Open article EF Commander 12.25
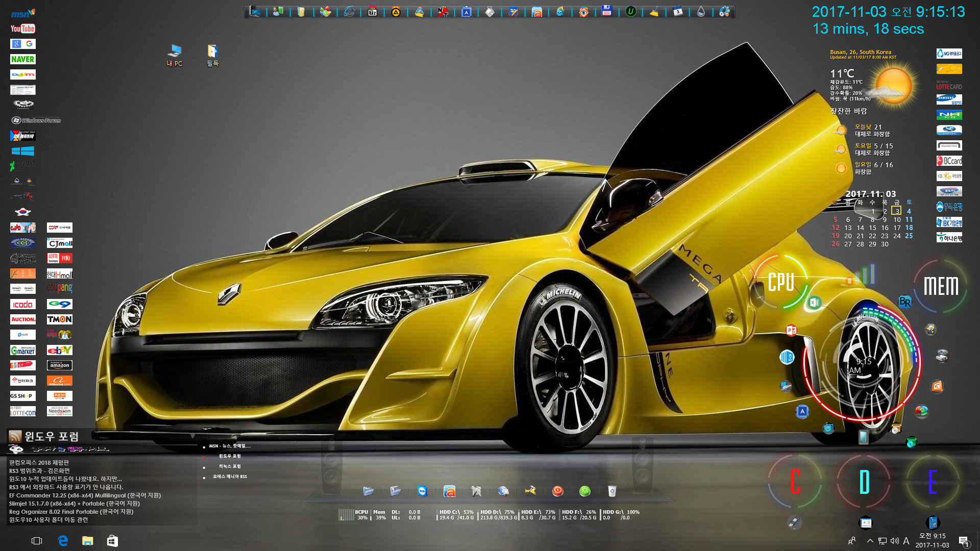 85,495
